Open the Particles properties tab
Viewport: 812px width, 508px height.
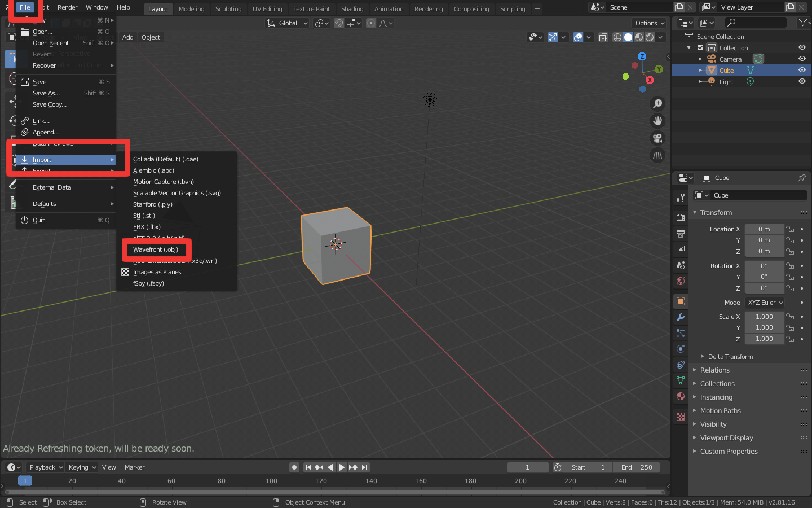[681, 333]
